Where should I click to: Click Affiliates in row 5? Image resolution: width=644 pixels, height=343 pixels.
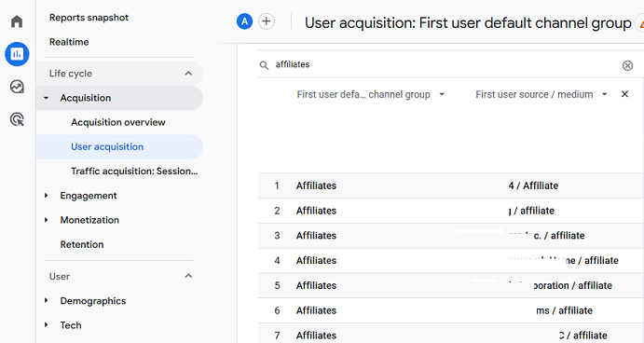coord(316,285)
